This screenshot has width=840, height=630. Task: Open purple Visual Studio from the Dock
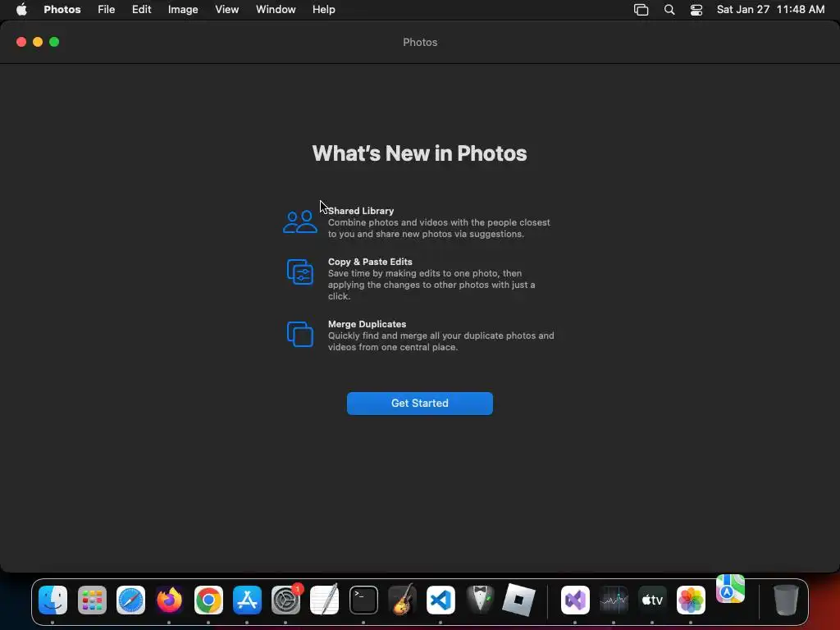(x=575, y=600)
